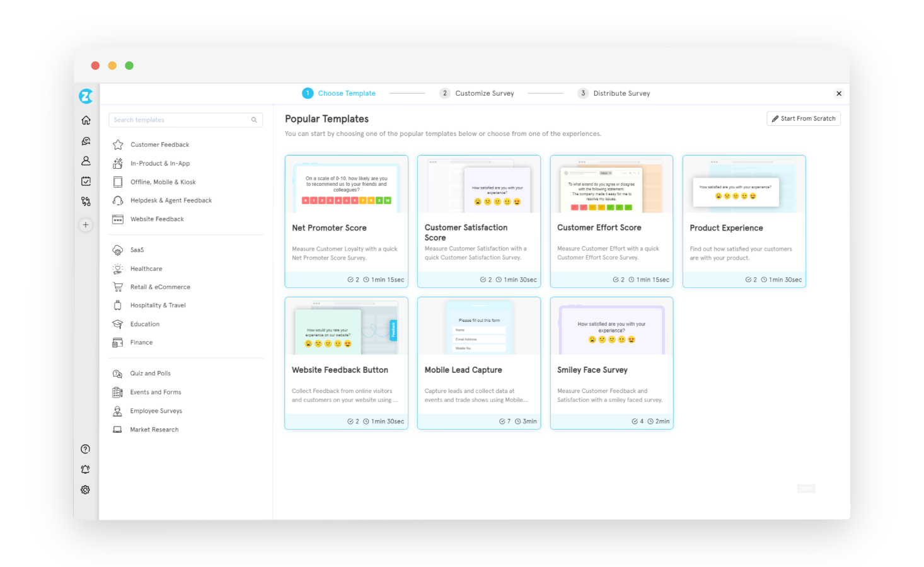
Task: Open the Helpdesk & Agent Feedback category
Action: tap(171, 200)
